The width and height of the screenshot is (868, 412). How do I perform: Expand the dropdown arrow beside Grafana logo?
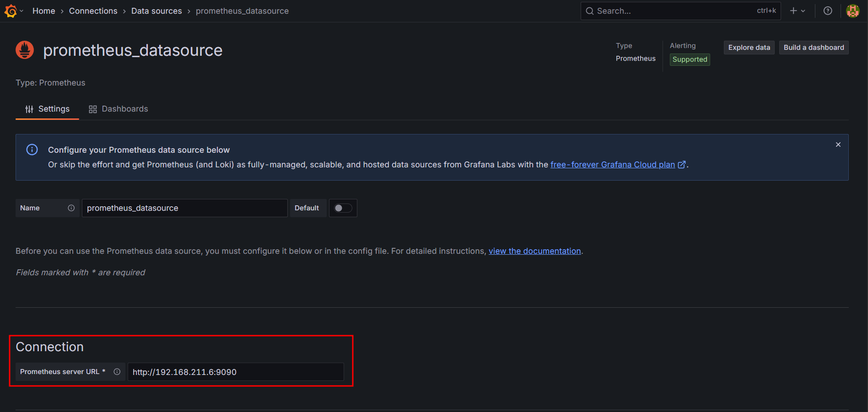click(22, 11)
